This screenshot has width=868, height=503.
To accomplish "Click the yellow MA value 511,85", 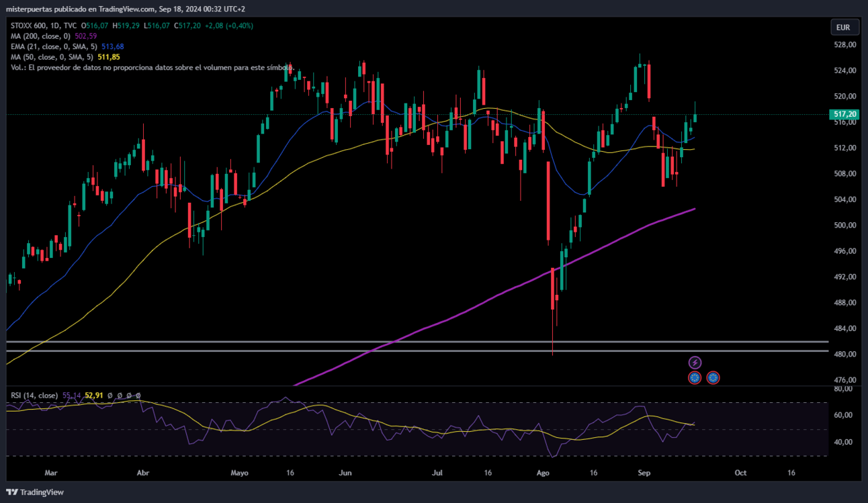I will coord(109,57).
